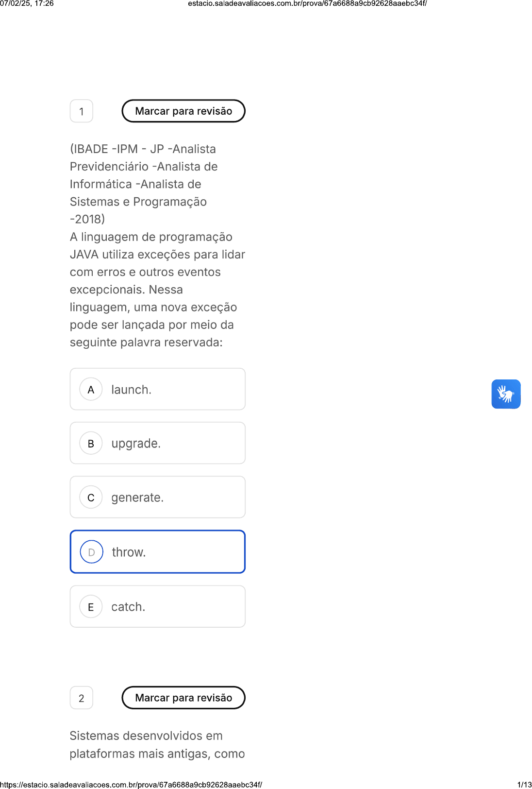This screenshot has width=532, height=789.
Task: Open the VLibras sign language accessibility widget
Action: pos(506,394)
